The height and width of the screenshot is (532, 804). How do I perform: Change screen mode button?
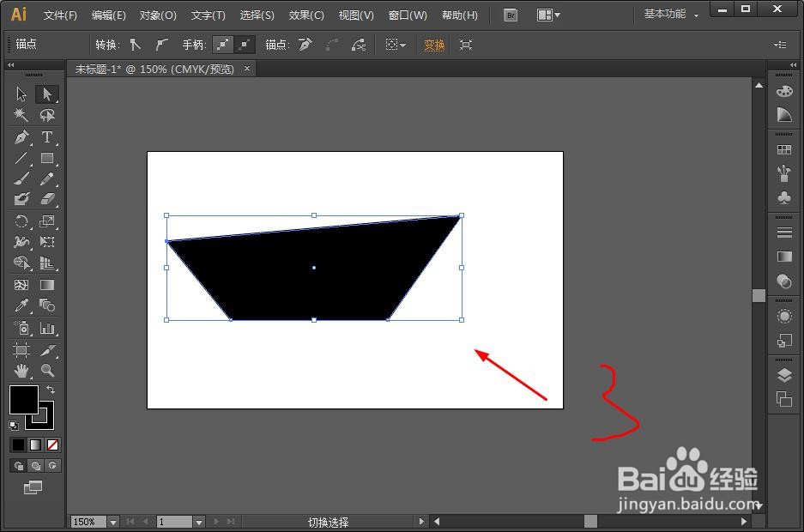click(33, 487)
